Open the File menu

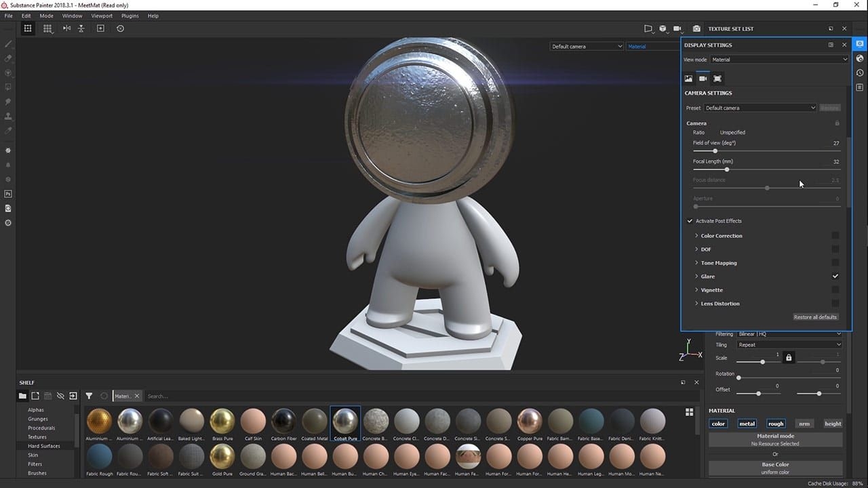[9, 16]
